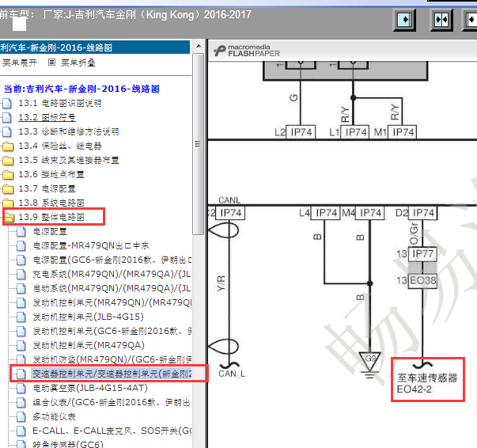The image size is (477, 448).
Task: Click the icon beside 菜单折叠
Action: coord(51,63)
